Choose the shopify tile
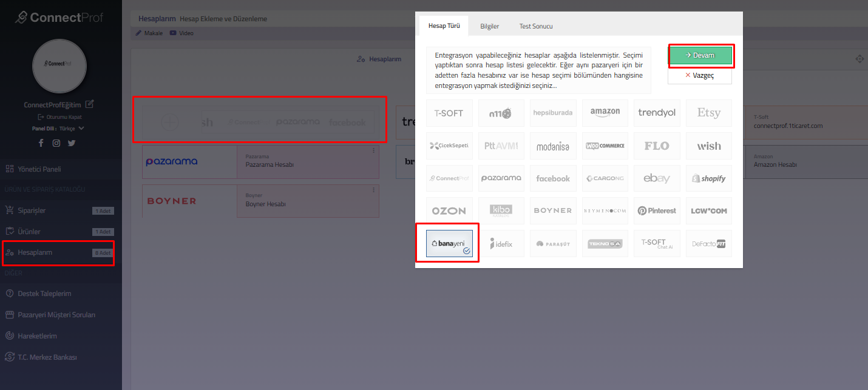The width and height of the screenshot is (868, 390). [709, 178]
